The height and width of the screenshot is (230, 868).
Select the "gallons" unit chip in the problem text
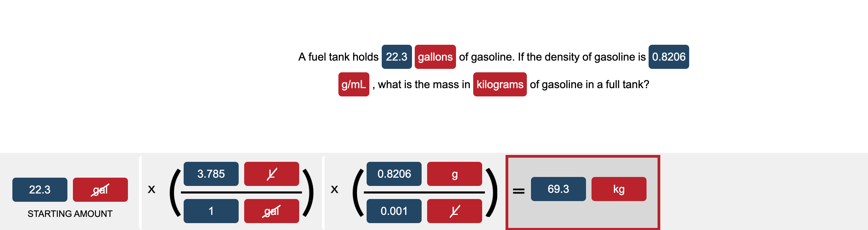coord(435,56)
